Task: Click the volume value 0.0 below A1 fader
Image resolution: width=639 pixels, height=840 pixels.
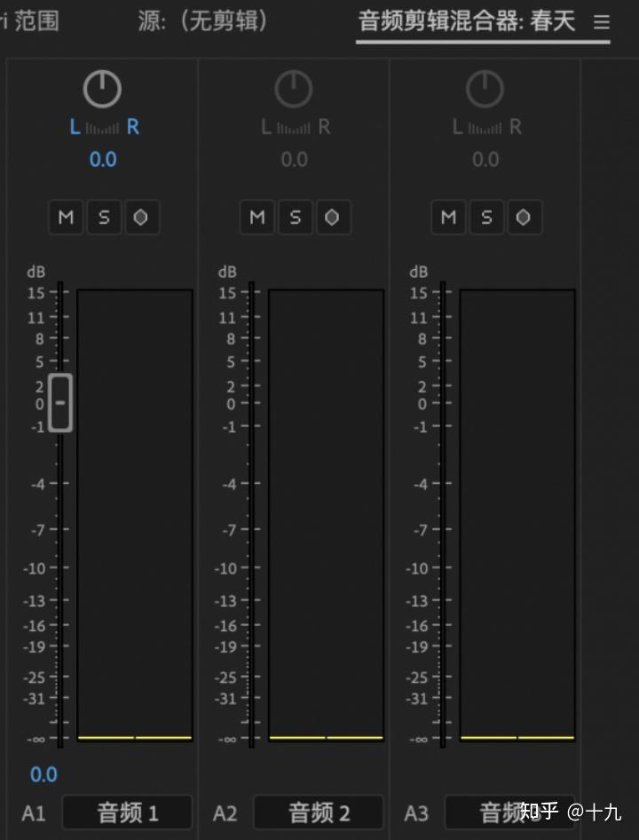Action: coord(43,774)
